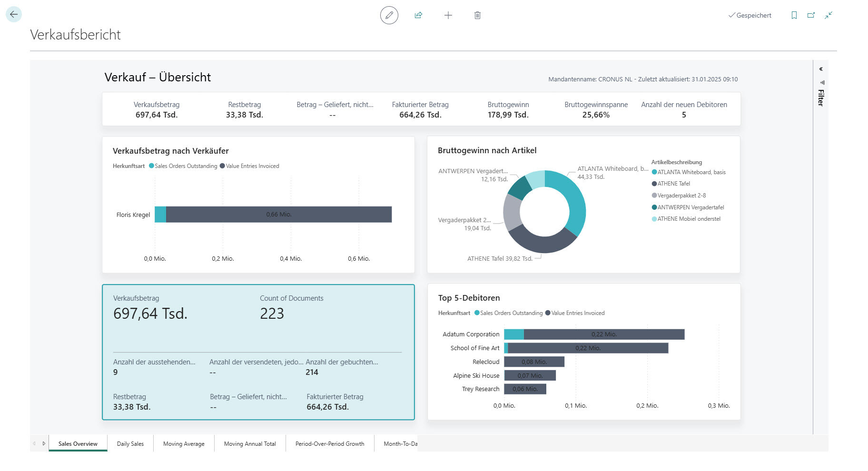Viewport: 868px width, 471px height.
Task: Click Anzahl der neuen Debitoren value
Action: point(684,115)
